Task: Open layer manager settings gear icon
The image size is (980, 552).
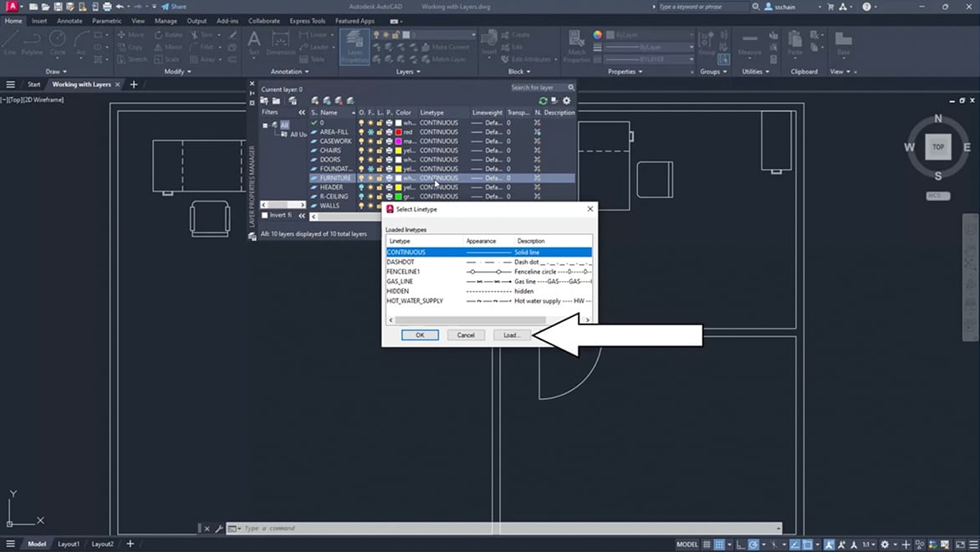Action: [x=566, y=101]
